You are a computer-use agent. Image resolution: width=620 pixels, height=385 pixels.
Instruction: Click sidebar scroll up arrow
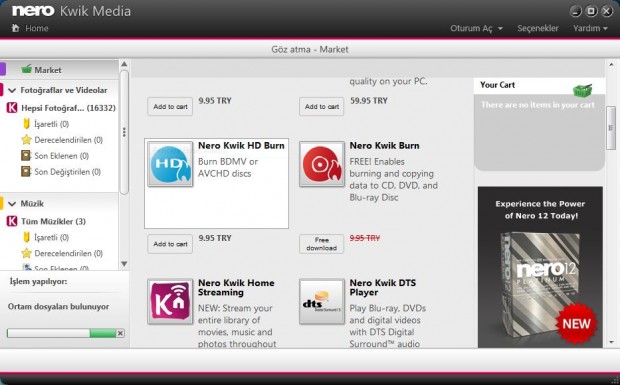124,64
